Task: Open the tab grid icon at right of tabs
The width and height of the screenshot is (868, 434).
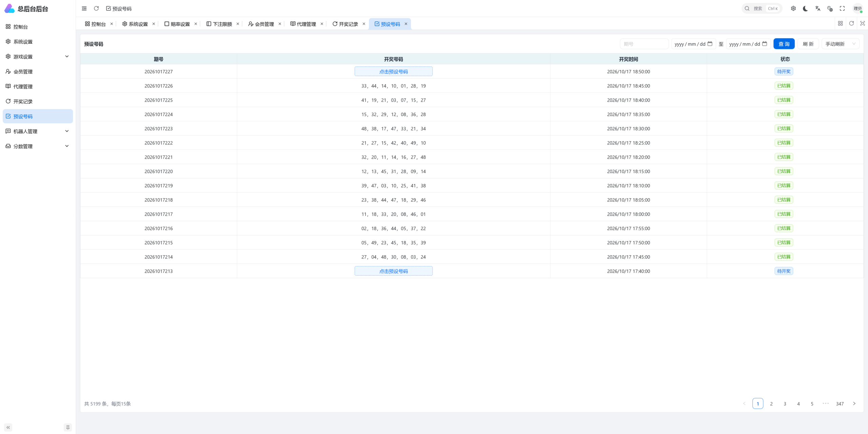Action: tap(840, 23)
